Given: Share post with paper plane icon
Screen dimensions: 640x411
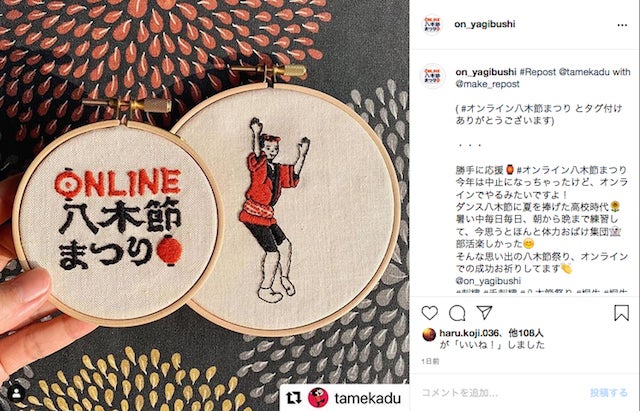Looking at the screenshot, I should click(484, 313).
